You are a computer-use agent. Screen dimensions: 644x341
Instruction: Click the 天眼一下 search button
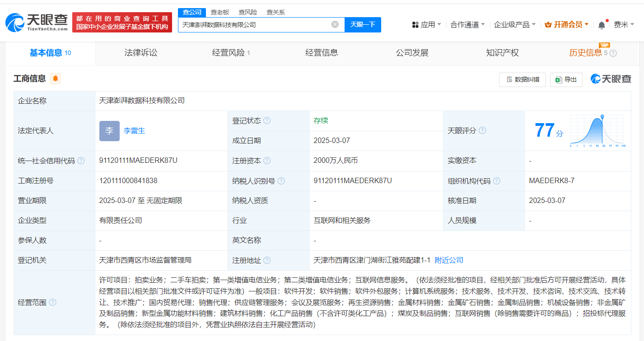click(x=363, y=24)
